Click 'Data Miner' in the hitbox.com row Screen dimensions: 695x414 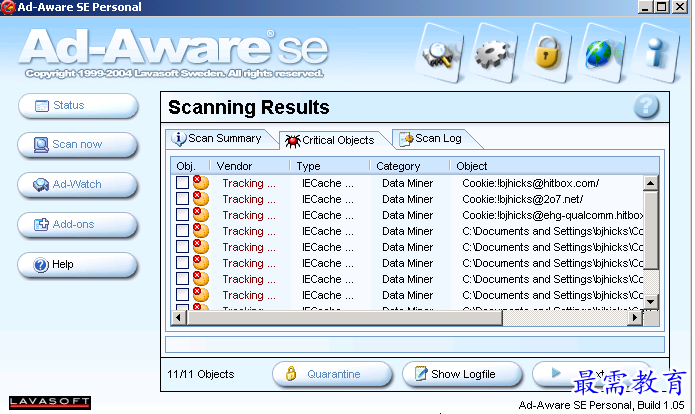pos(407,183)
